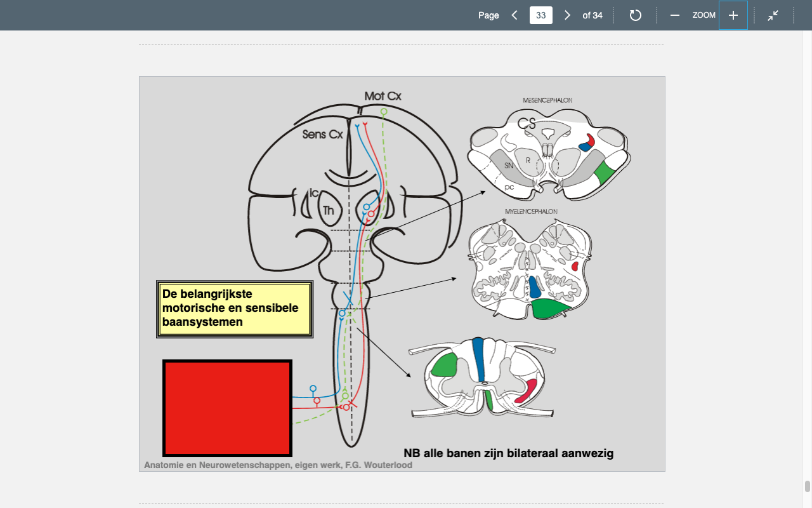
Task: Click the 'NB alle banen zijn bilateraal aanwezig' note
Action: pyautogui.click(x=508, y=453)
